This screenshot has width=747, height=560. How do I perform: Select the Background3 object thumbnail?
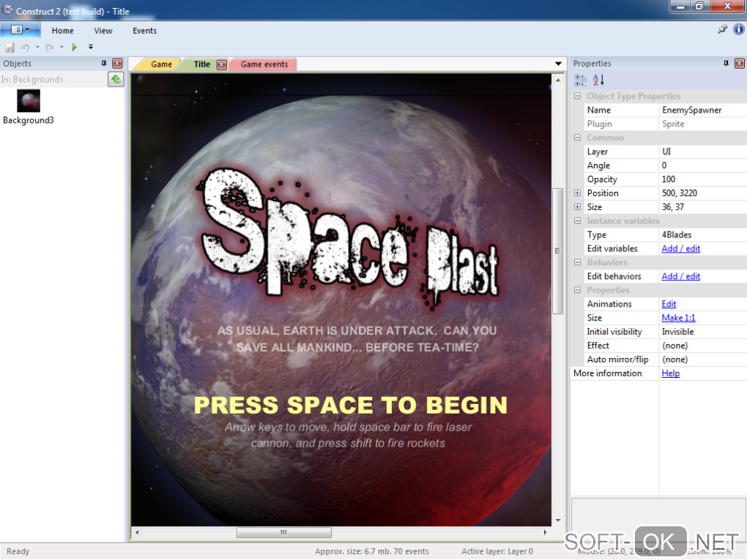(29, 100)
